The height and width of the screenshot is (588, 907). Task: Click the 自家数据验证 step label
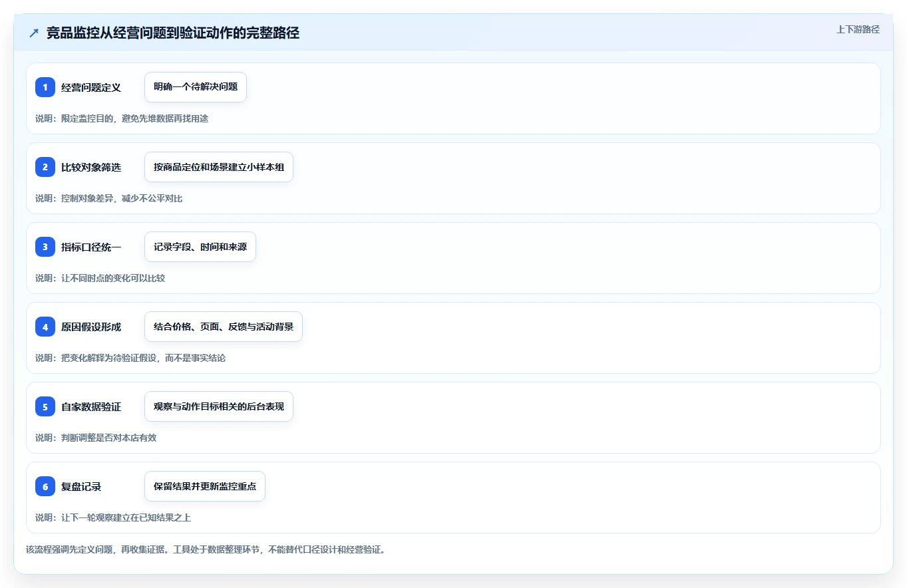[91, 406]
